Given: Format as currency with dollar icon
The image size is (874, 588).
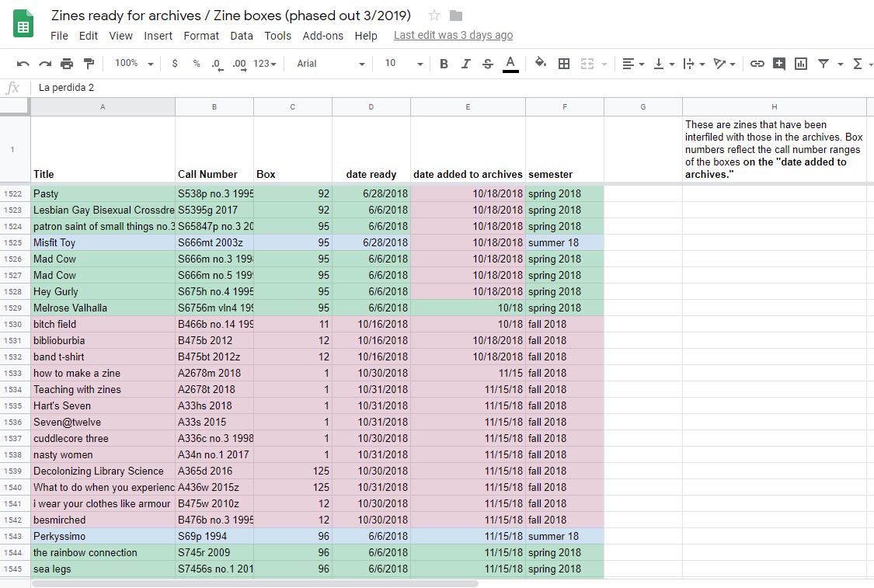Looking at the screenshot, I should 175,64.
